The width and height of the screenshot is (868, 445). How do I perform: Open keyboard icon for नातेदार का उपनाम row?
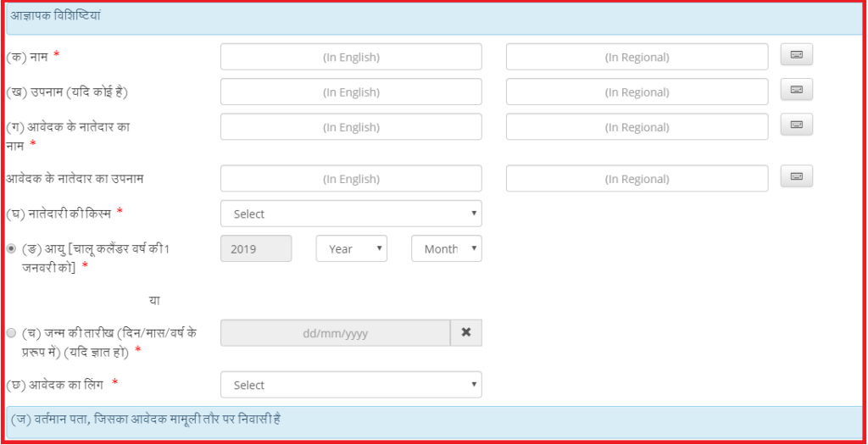tap(797, 176)
